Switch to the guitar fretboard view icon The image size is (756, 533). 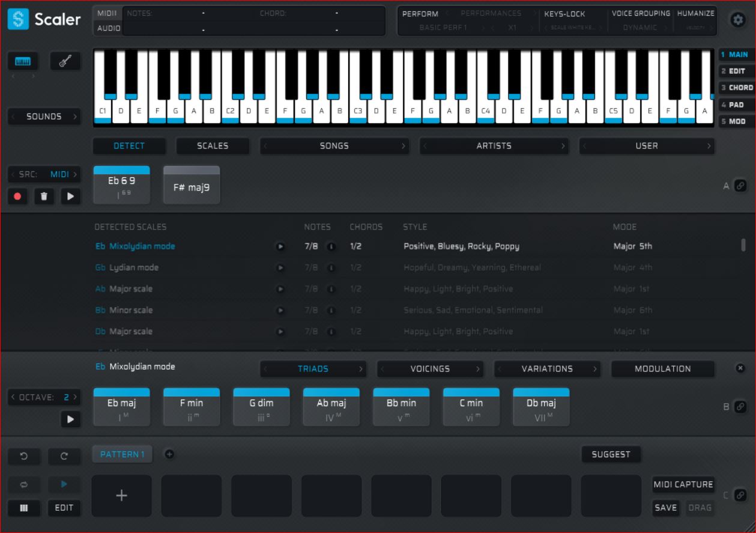[65, 61]
